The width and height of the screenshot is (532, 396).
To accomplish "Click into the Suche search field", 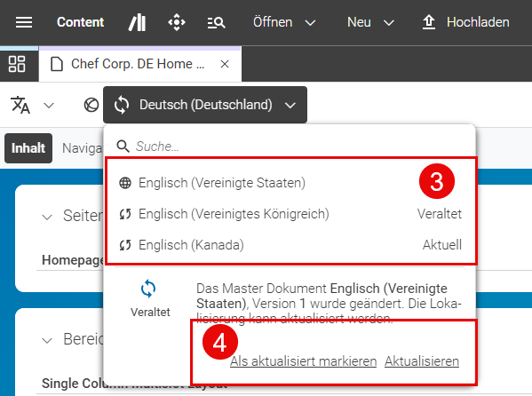I will coord(290,147).
